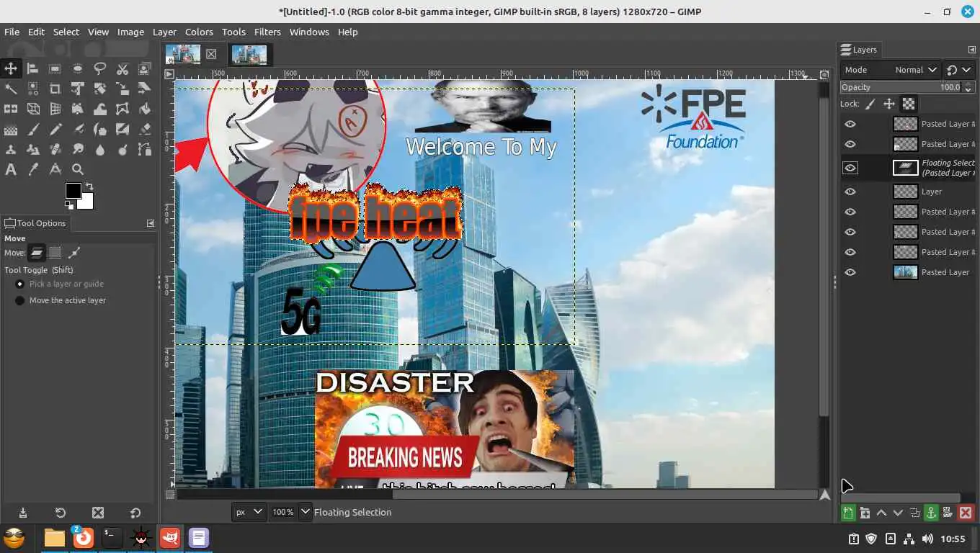
Task: Open the Layer menu
Action: (x=164, y=32)
